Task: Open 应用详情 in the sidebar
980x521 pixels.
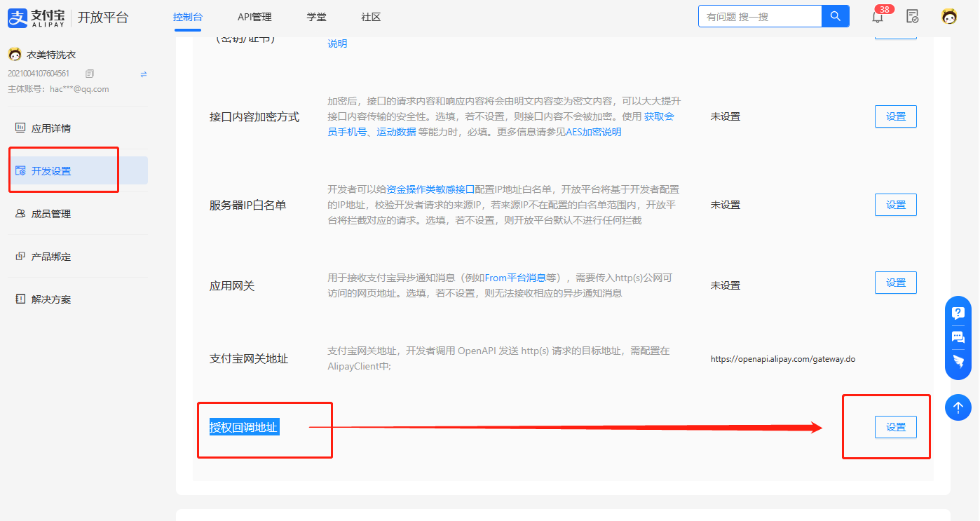Action: tap(50, 128)
